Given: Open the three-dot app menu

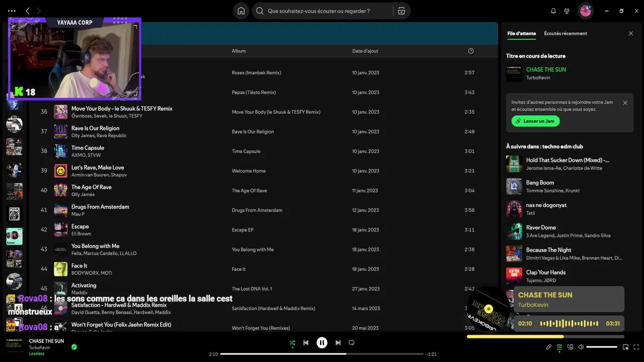Looking at the screenshot, I should tap(12, 11).
